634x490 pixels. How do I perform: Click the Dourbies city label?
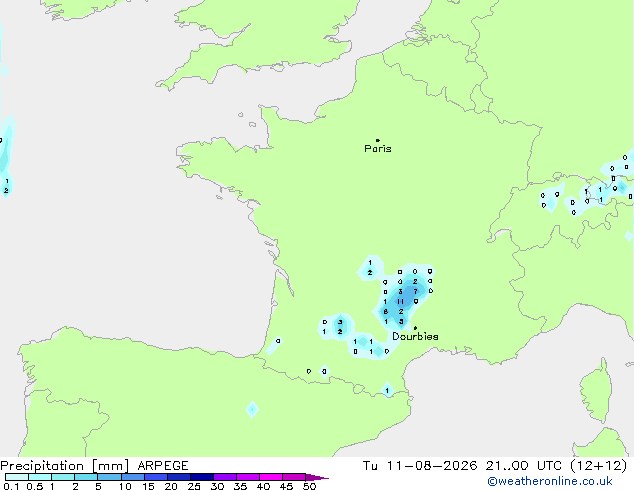click(x=415, y=336)
